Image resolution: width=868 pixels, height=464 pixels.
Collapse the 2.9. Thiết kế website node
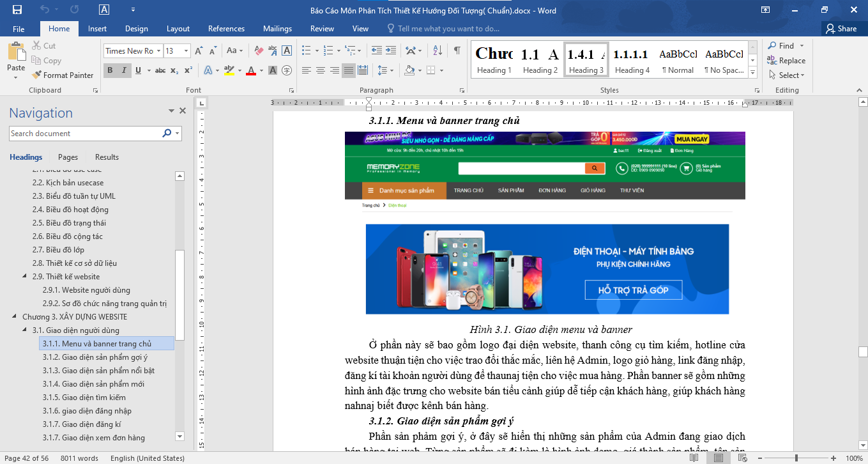tap(25, 277)
